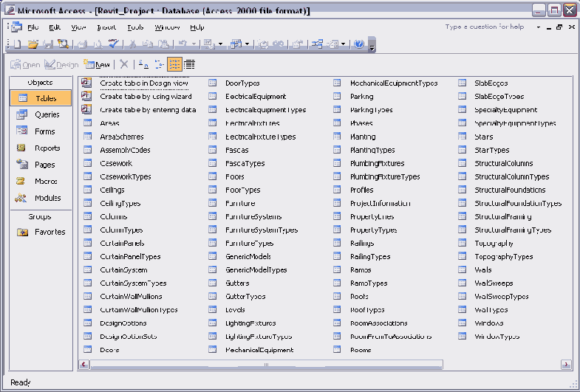Viewport: 580px width, 392px height.
Task: Click the Code toolbar icon
Action: pyautogui.click(x=263, y=44)
